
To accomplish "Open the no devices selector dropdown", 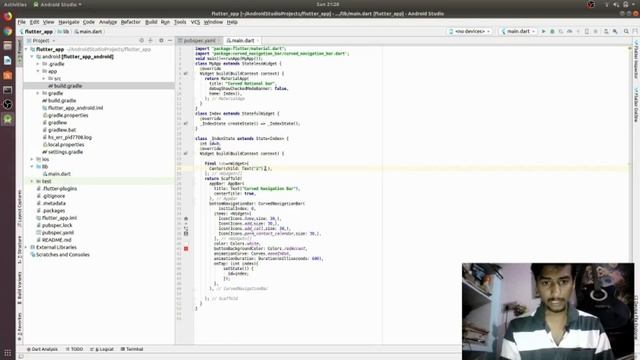I will pos(469,31).
